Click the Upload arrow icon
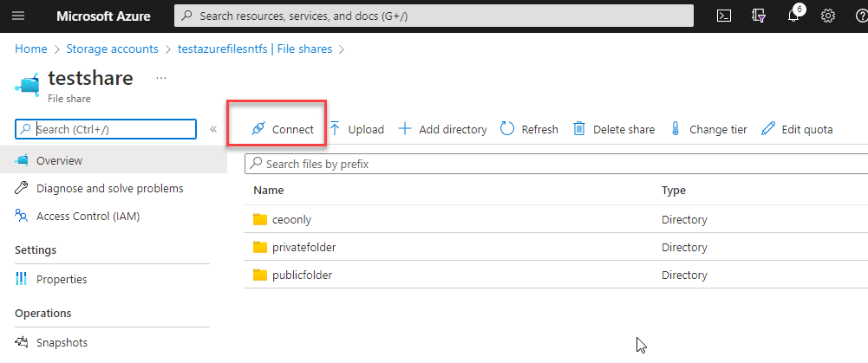Viewport: 868px width, 363px height. [x=335, y=129]
